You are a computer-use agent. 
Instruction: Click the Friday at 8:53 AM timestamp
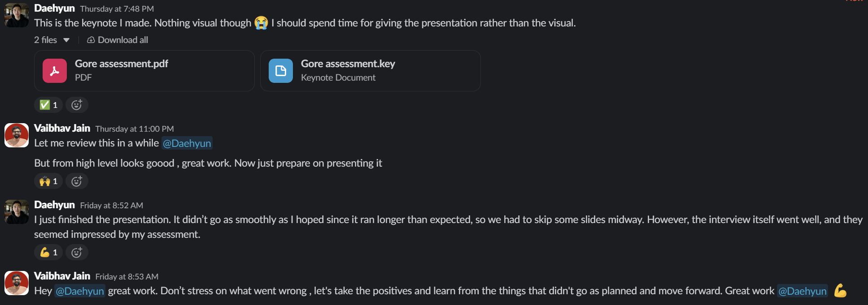tap(126, 277)
